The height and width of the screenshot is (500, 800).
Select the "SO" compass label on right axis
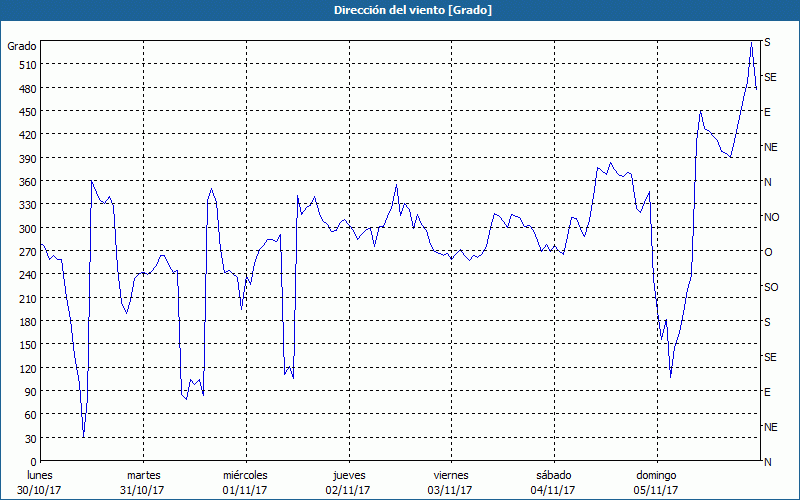point(771,287)
